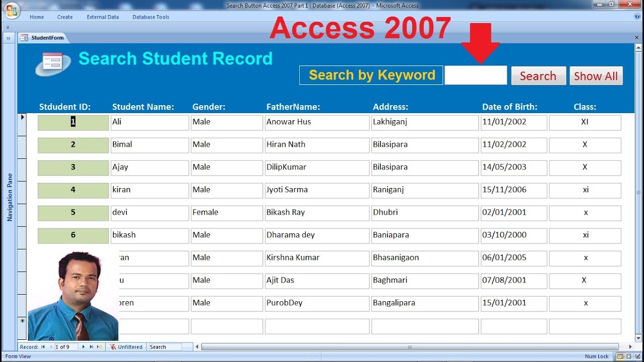Select the record selector for Ali row
Viewport: 644px width, 362px height.
pos(22,124)
